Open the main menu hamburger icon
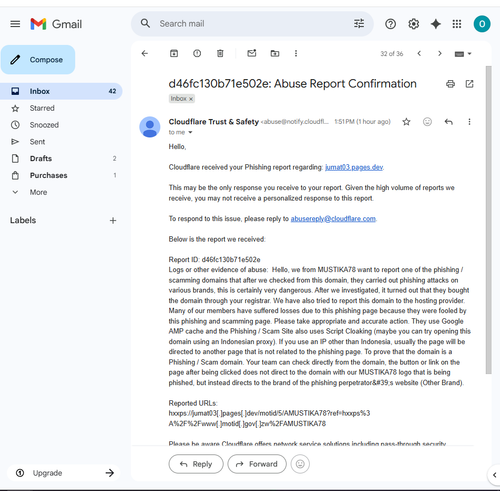The width and height of the screenshot is (500, 491). coord(15,24)
